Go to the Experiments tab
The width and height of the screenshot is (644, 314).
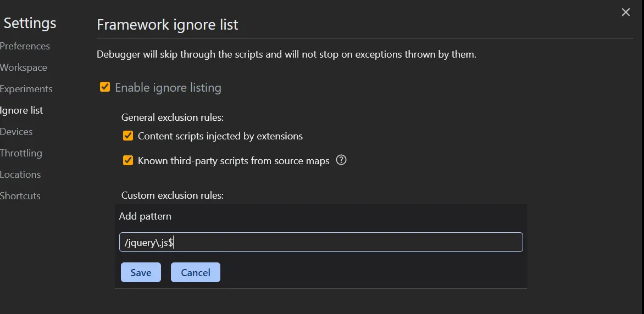click(x=26, y=89)
